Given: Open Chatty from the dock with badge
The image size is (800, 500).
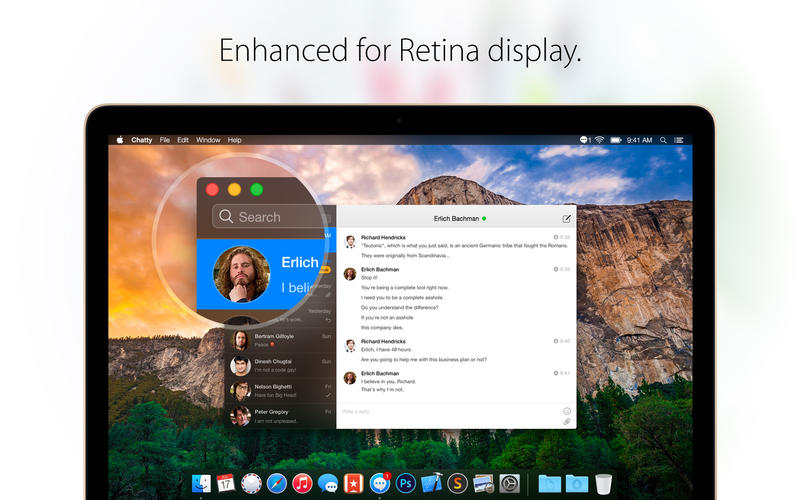Looking at the screenshot, I should [380, 483].
